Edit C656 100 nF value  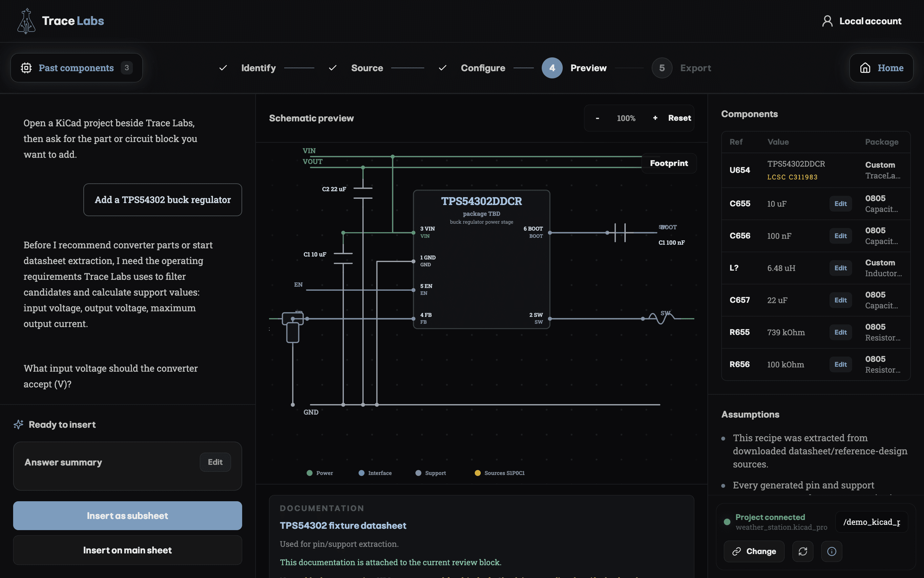(840, 236)
